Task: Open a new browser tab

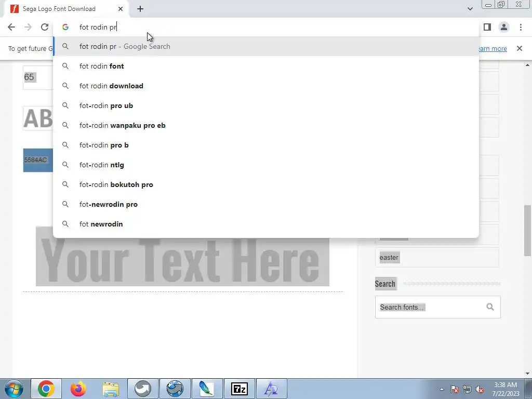Action: click(x=140, y=9)
